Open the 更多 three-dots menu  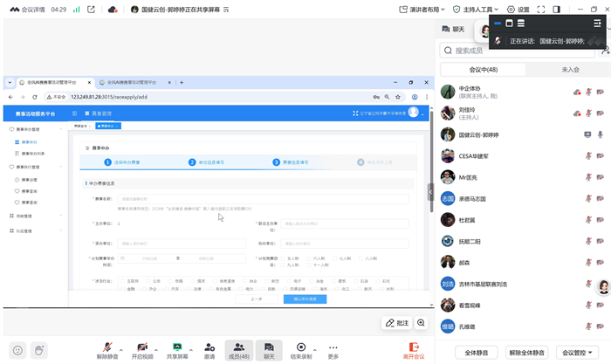point(333,347)
